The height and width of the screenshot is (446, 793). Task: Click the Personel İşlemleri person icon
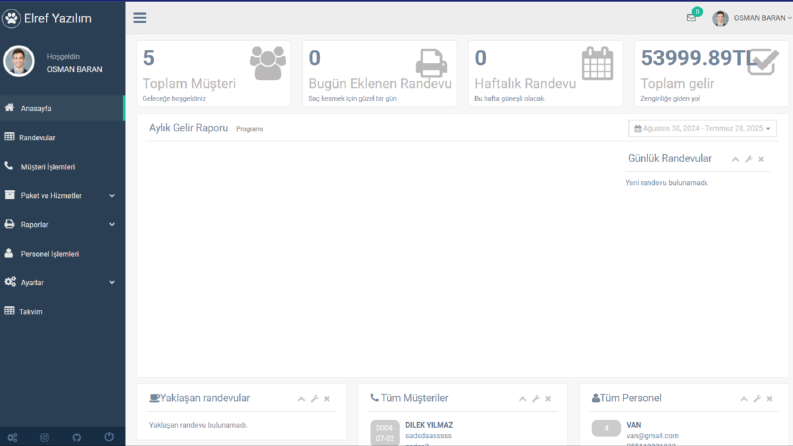9,253
